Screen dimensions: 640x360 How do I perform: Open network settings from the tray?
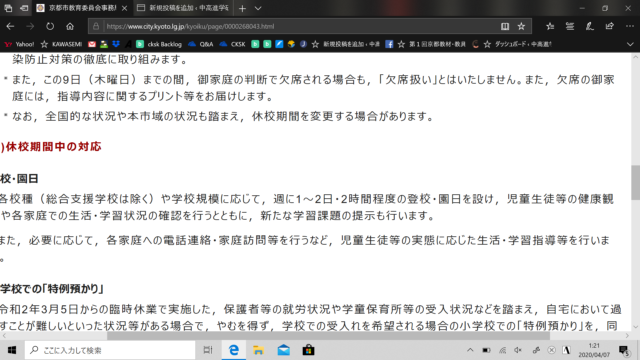point(502,350)
